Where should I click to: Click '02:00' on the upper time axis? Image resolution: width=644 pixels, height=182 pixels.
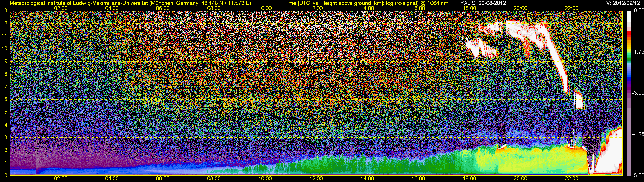click(61, 8)
